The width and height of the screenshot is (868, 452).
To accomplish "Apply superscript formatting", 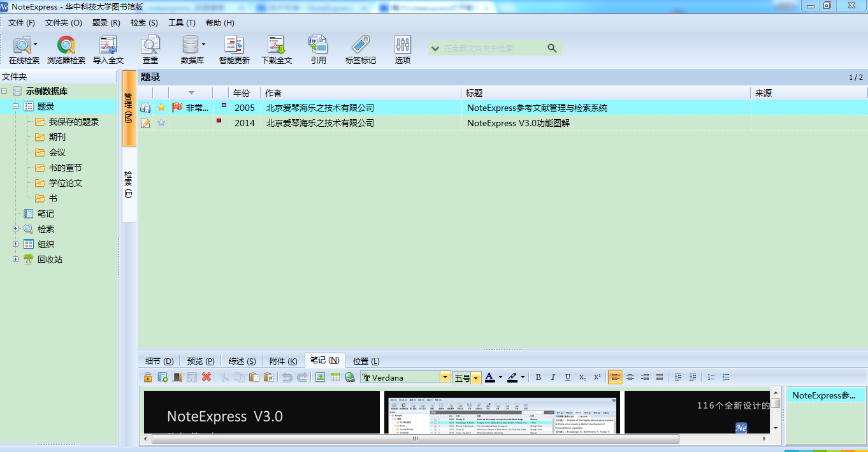I will (x=597, y=377).
